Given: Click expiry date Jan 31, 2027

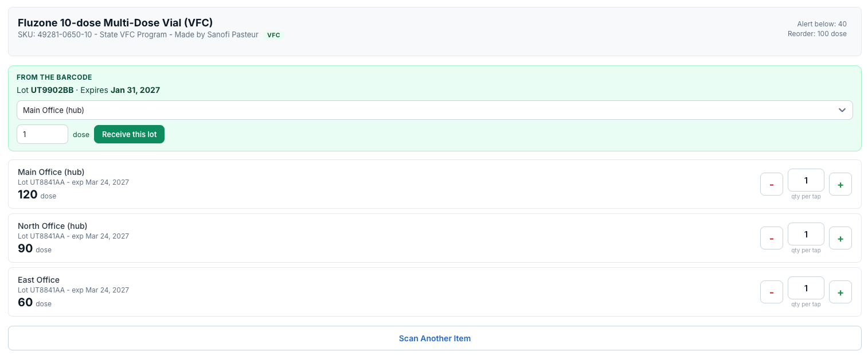Looking at the screenshot, I should 135,90.
